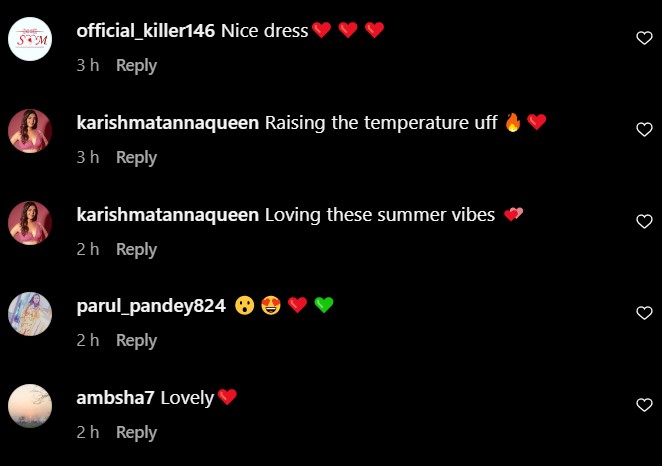Open official_killer146's profile picture
The image size is (662, 466).
click(30, 39)
